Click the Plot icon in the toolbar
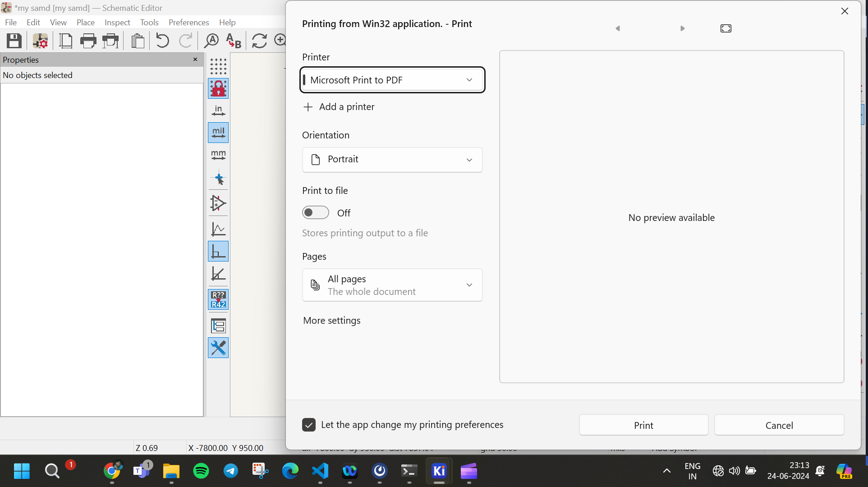 point(110,41)
